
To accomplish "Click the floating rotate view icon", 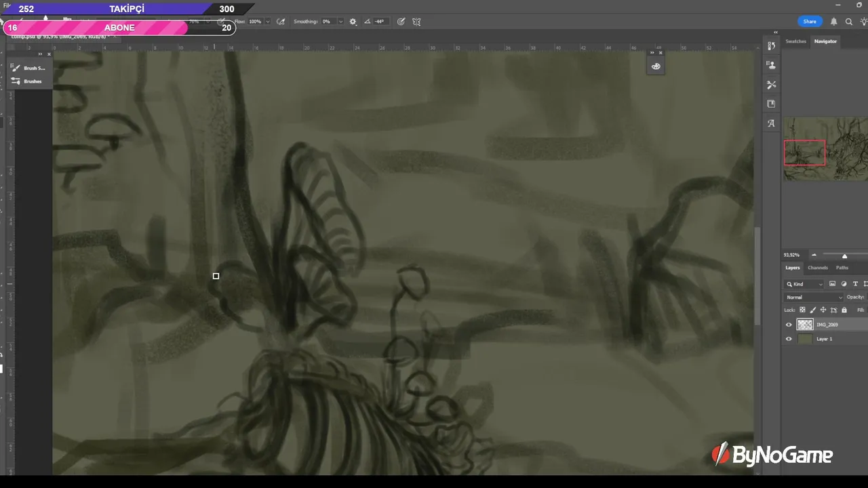I will tap(656, 66).
